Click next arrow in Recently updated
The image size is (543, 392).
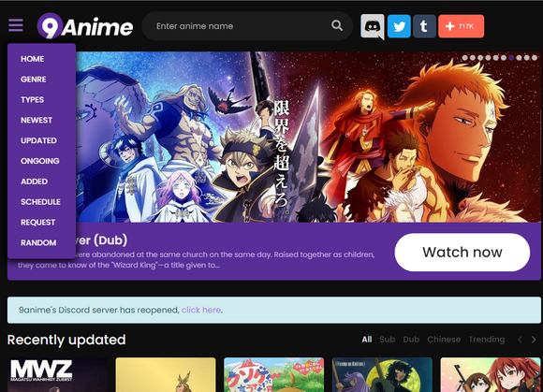click(534, 340)
